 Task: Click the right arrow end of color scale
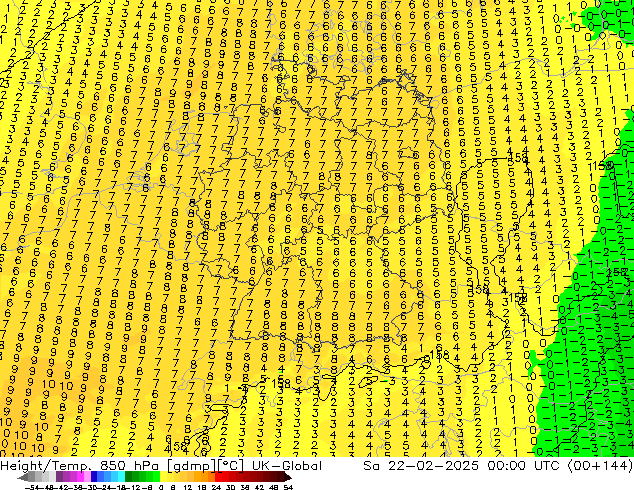(x=287, y=477)
